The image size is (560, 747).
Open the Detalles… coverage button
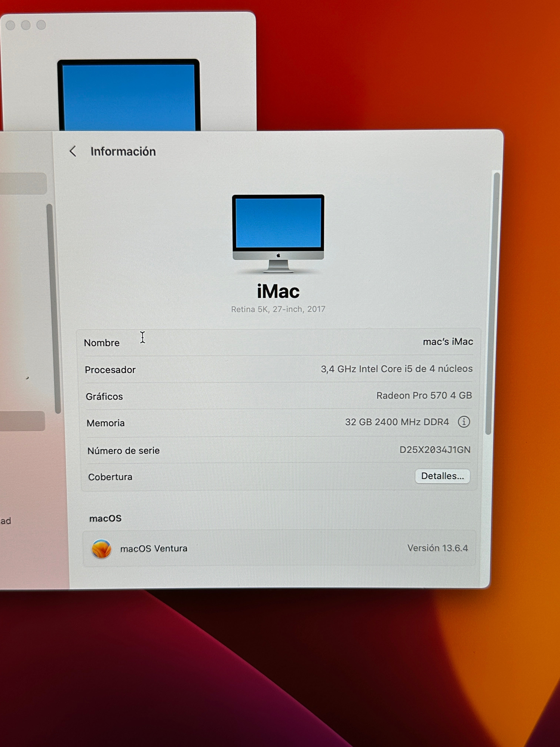pos(442,476)
